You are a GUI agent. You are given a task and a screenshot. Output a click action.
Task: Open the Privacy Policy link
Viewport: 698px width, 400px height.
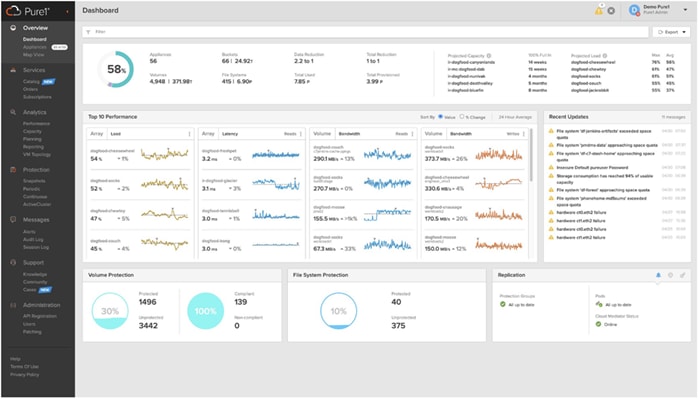click(24, 375)
